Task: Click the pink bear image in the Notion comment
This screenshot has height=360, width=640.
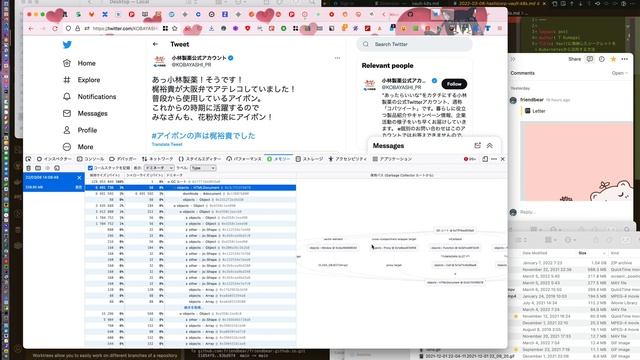Action: point(576,161)
